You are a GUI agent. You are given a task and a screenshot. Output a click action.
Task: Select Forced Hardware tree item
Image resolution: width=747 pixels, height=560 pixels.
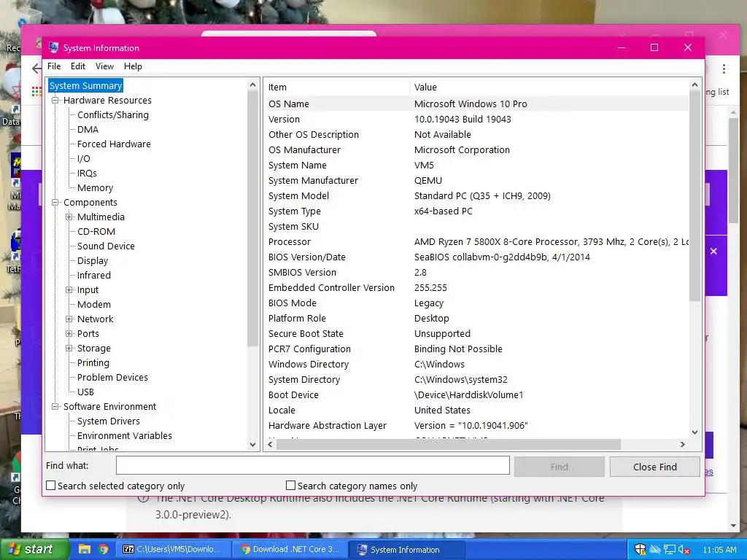(114, 144)
